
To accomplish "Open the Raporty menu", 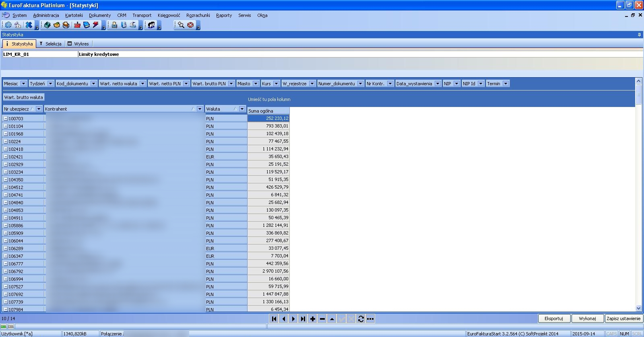I will click(x=224, y=15).
